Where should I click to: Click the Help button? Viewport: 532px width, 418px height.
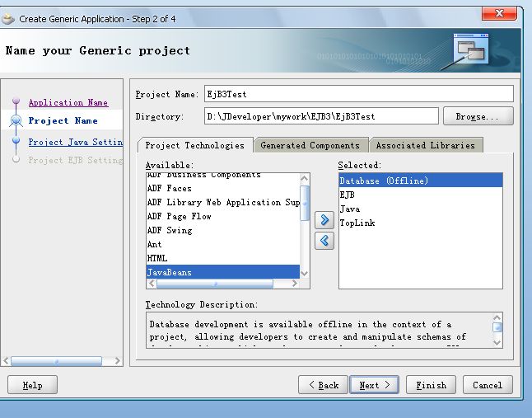point(33,385)
